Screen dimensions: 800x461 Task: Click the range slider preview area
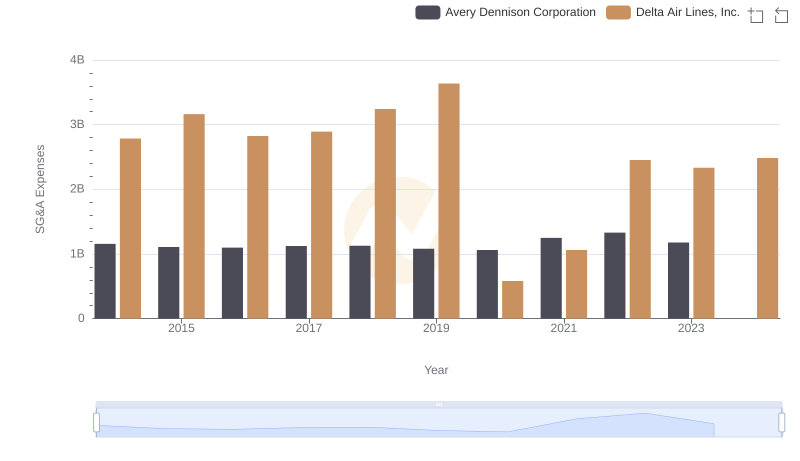point(439,423)
